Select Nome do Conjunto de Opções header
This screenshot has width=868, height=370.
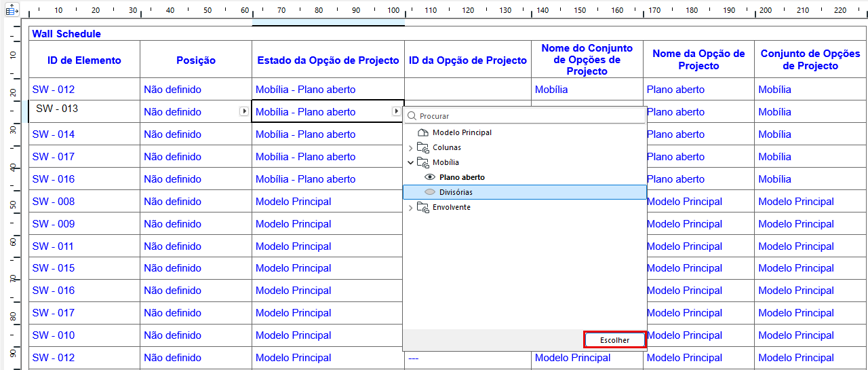pyautogui.click(x=587, y=60)
